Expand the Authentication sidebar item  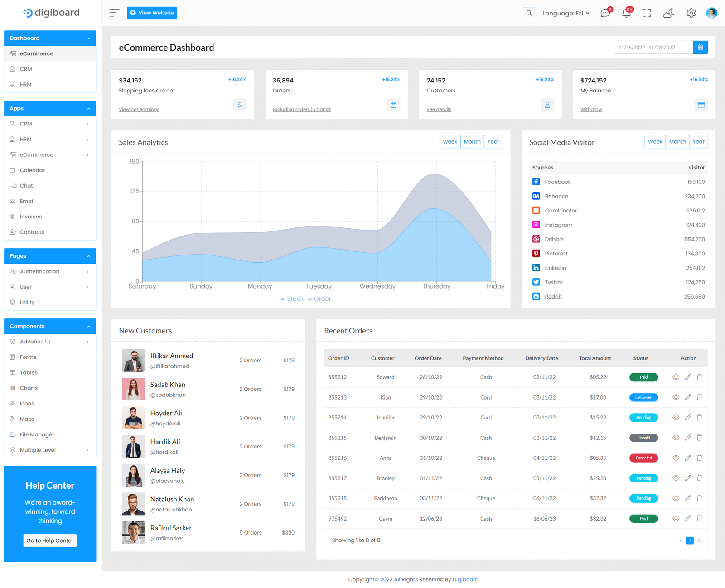(50, 271)
